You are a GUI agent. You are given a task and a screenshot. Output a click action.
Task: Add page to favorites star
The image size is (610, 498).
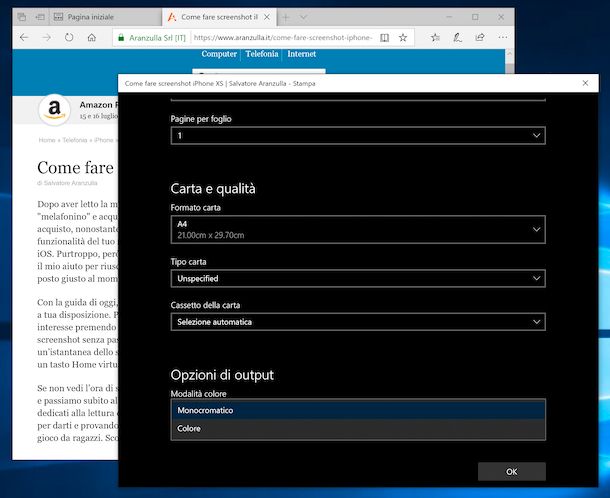point(403,37)
